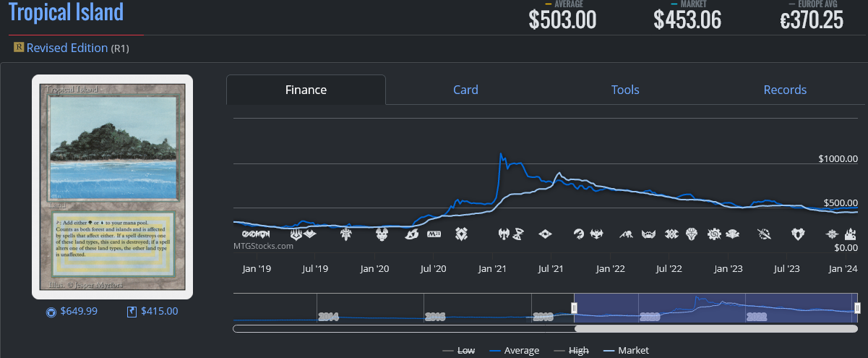868x358 pixels.
Task: Click the Ikoria set icon before Jul '20
Action: pos(412,234)
